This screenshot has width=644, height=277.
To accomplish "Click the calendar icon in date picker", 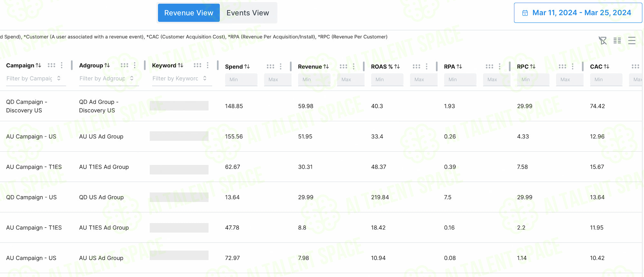I will point(525,13).
